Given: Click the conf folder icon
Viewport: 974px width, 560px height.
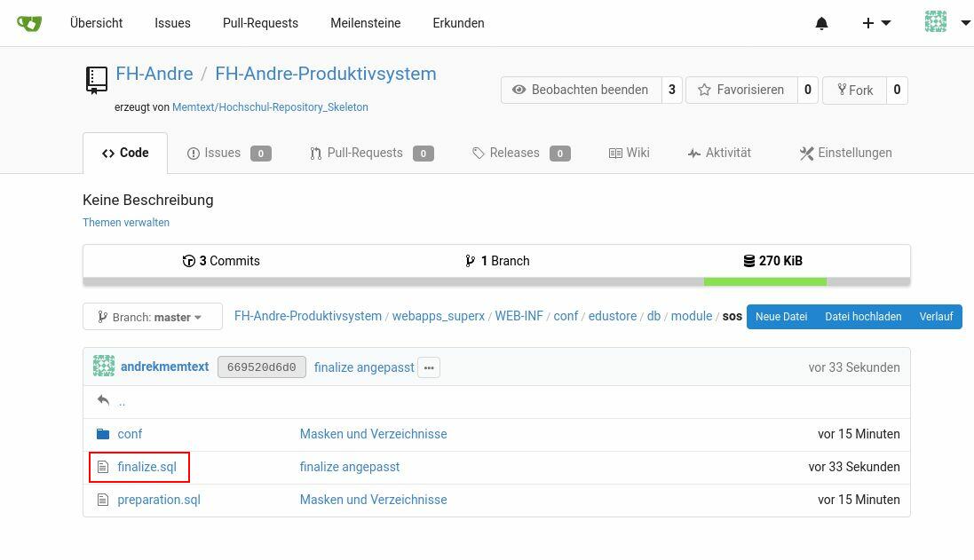Looking at the screenshot, I should (103, 434).
